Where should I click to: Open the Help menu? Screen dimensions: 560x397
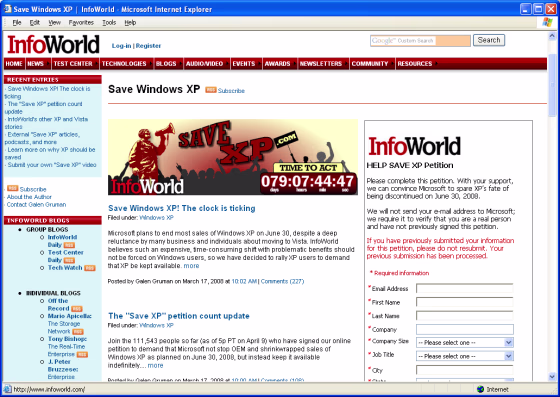pyautogui.click(x=130, y=22)
